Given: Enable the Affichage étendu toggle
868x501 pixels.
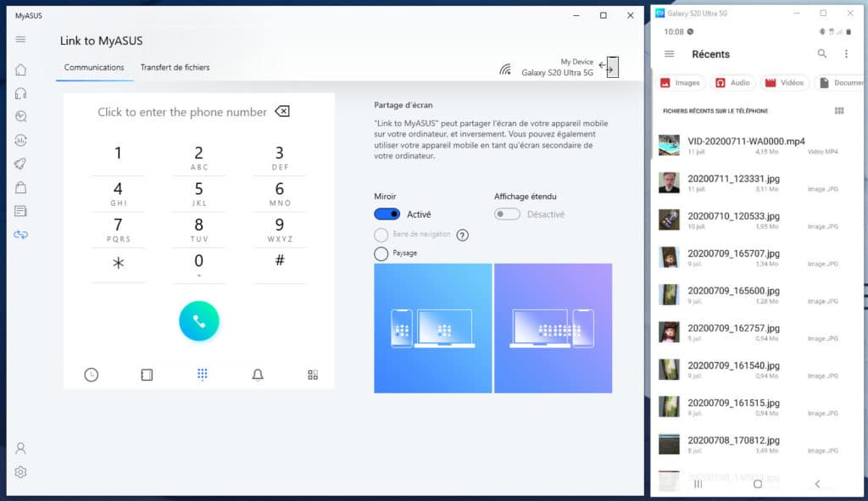Looking at the screenshot, I should (x=507, y=214).
